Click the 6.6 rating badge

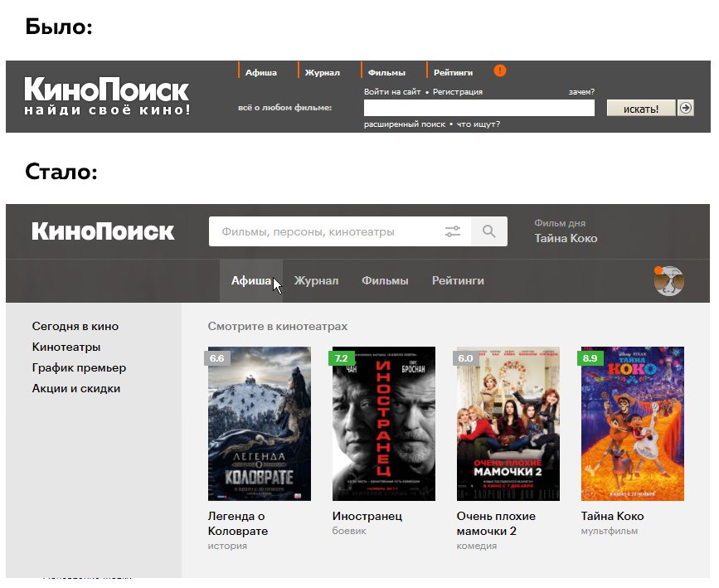(x=217, y=358)
